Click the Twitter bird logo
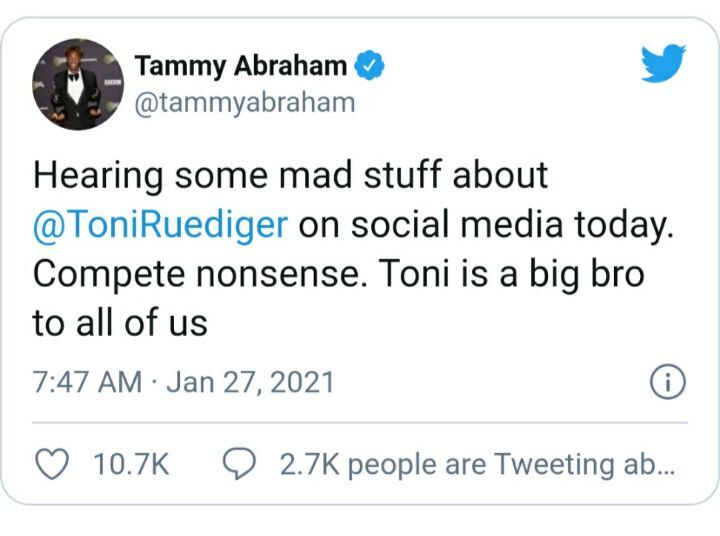 click(663, 65)
